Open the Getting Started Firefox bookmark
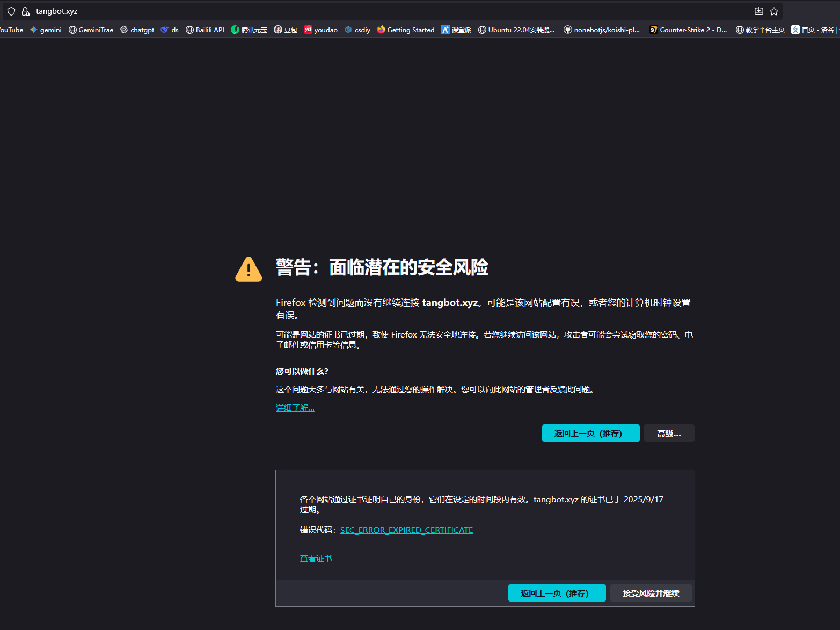This screenshot has height=630, width=840. pos(406,30)
